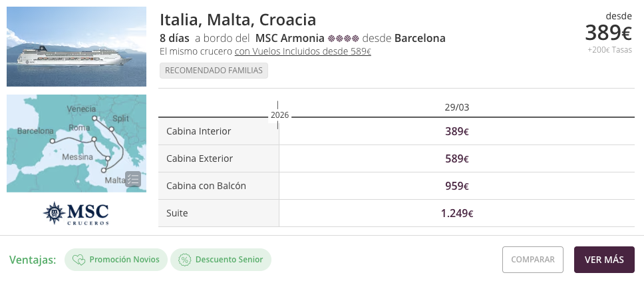Click the desde 389€ headline price
Image resolution: width=644 pixels, height=281 pixels.
pyautogui.click(x=608, y=32)
